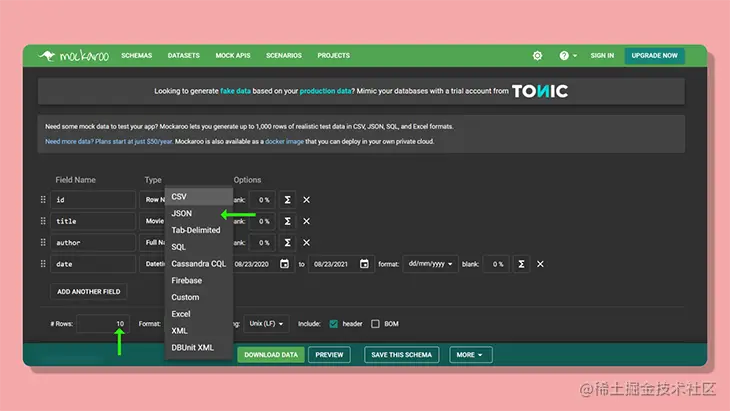Click the title field name input
730x411 pixels.
click(93, 221)
